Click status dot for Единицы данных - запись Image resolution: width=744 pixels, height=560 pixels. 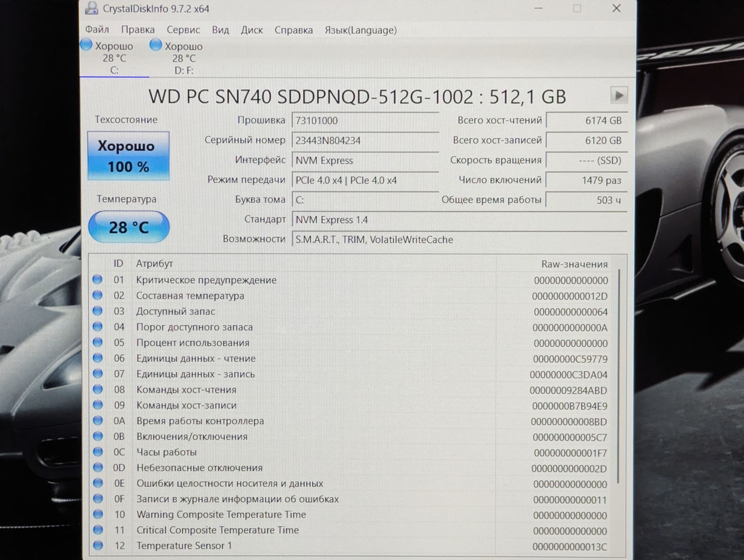[98, 374]
